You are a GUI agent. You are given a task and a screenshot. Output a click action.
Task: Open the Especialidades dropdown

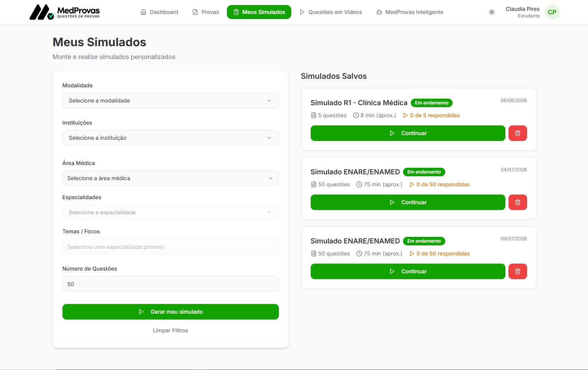[171, 212]
